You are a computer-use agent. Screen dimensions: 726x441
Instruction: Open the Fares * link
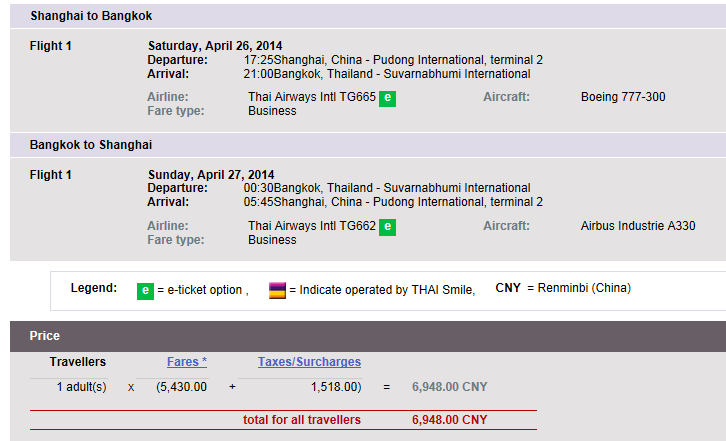tap(187, 362)
